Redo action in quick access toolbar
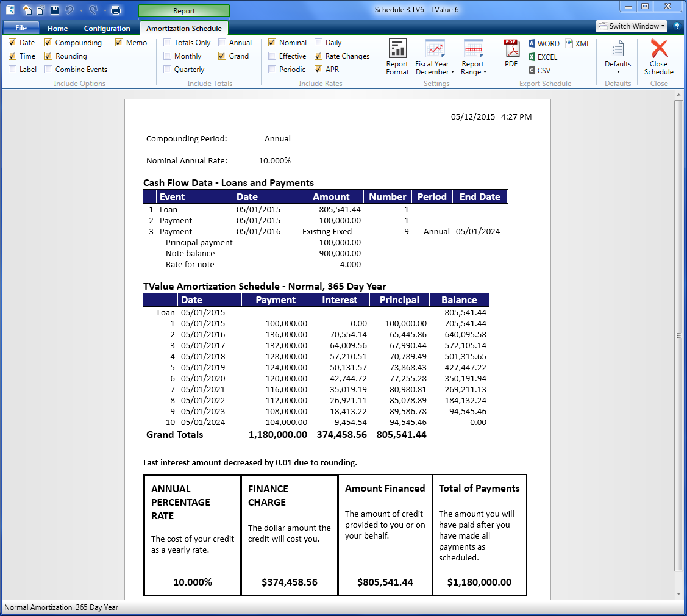This screenshot has width=687, height=616. click(x=93, y=10)
